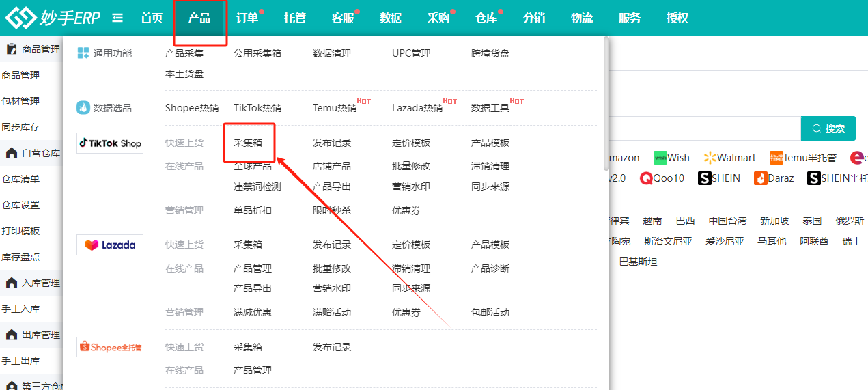
Task: Open 公用采集箱 link
Action: point(257,53)
